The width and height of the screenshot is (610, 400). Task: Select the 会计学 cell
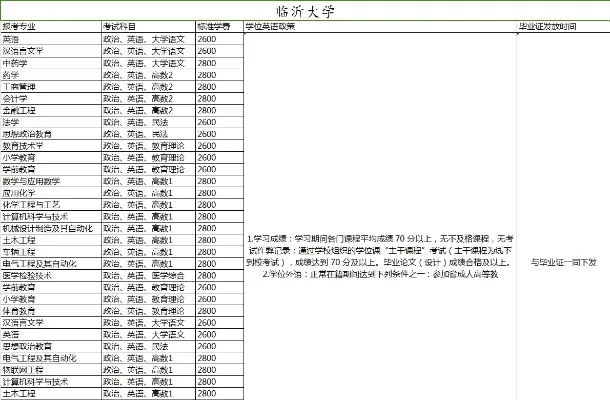coord(51,98)
